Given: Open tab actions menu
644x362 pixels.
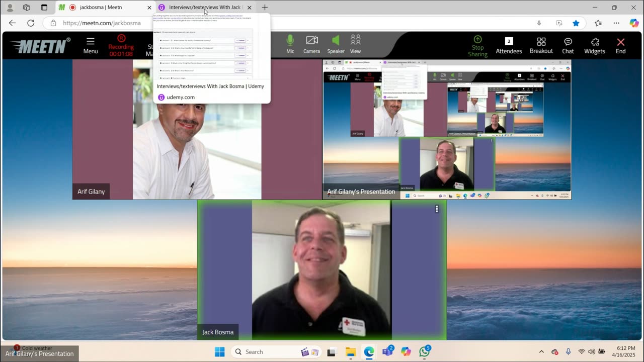Looking at the screenshot, I should coord(44,8).
